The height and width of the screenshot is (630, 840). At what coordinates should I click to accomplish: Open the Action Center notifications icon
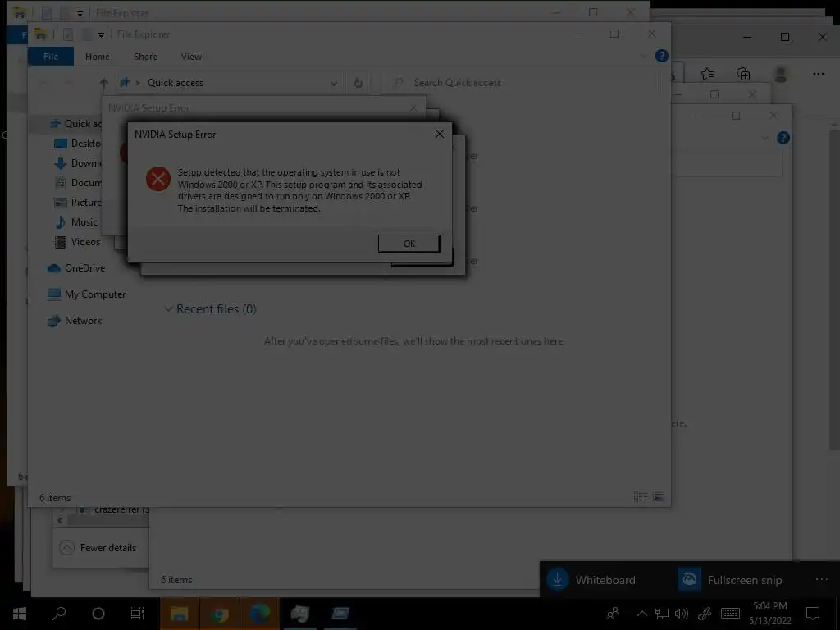coord(813,614)
